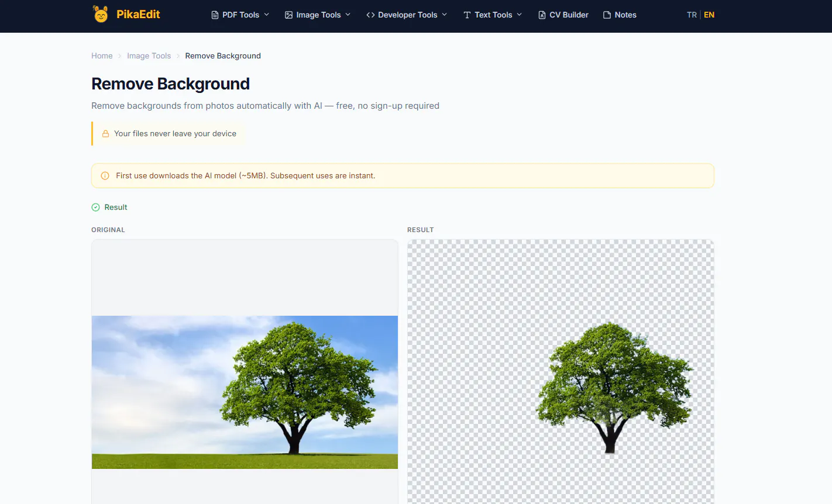Go to Image Tools breadcrumb
The height and width of the screenshot is (504, 832).
tap(149, 56)
